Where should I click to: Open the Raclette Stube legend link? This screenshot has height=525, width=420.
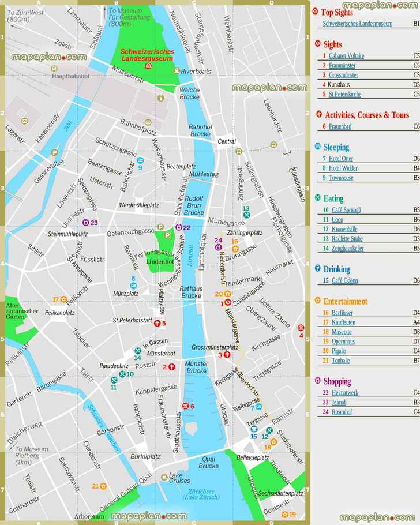pyautogui.click(x=347, y=239)
